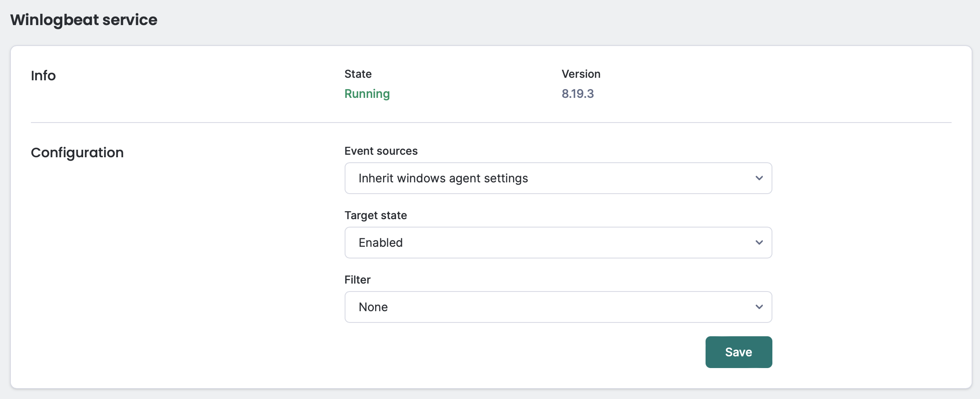Click the Info section heading
The width and height of the screenshot is (980, 399).
(x=43, y=76)
